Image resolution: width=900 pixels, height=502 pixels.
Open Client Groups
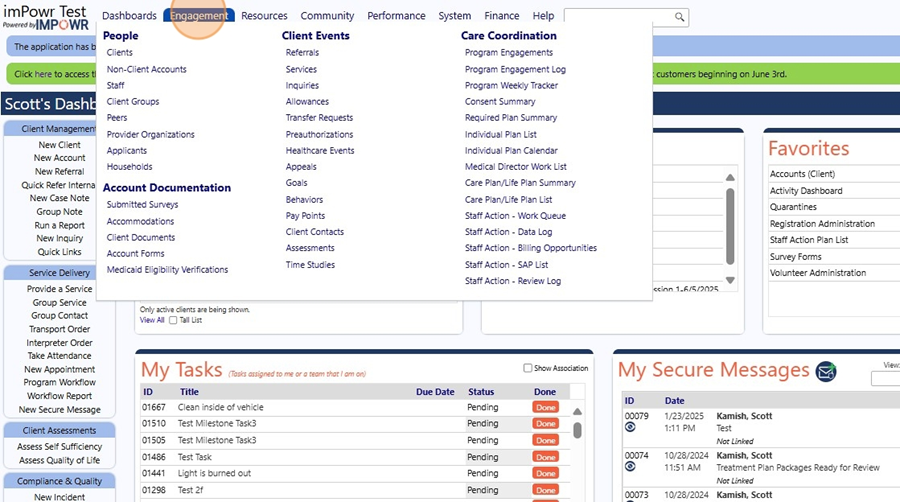pyautogui.click(x=133, y=101)
